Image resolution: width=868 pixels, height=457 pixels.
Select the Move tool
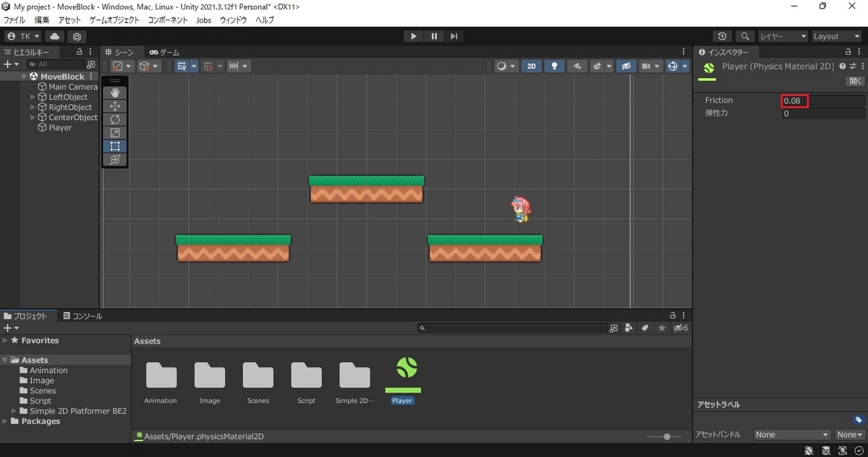pyautogui.click(x=115, y=106)
